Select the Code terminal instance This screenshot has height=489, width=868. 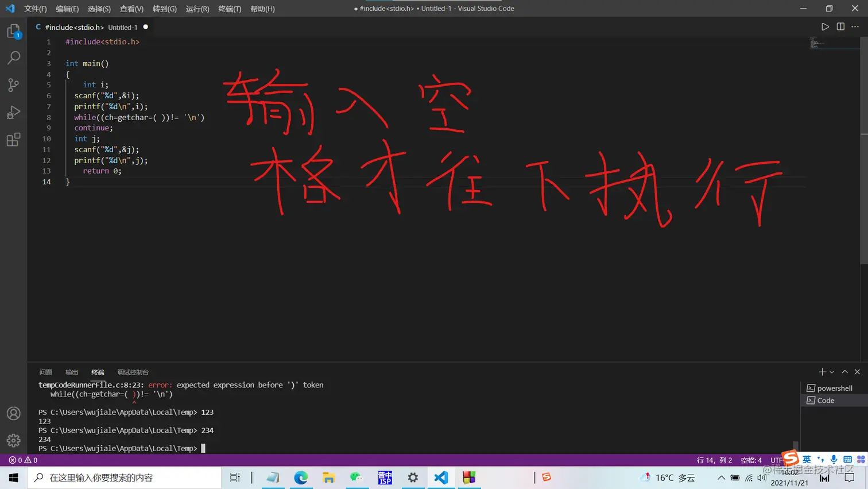(x=834, y=401)
